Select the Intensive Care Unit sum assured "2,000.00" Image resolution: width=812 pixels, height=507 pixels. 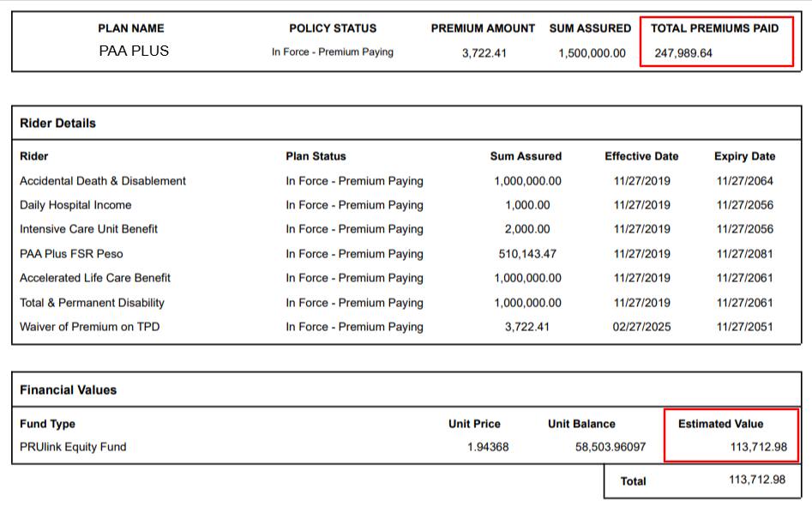coord(527,229)
